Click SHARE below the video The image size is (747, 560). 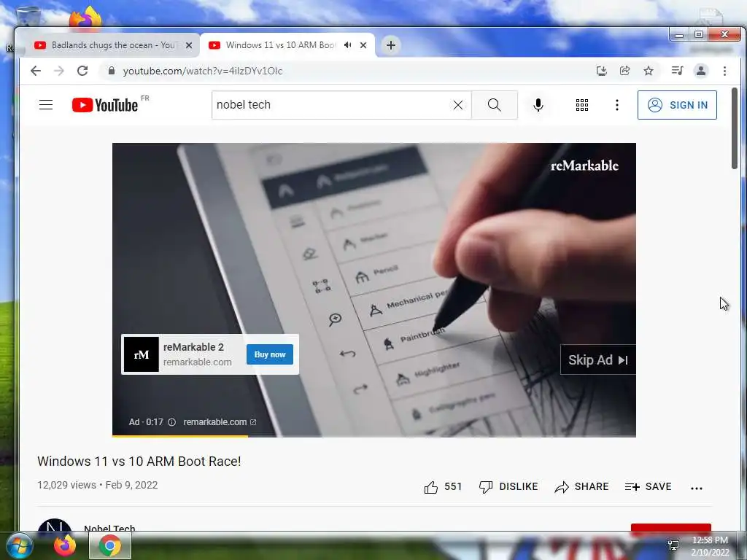coord(581,486)
